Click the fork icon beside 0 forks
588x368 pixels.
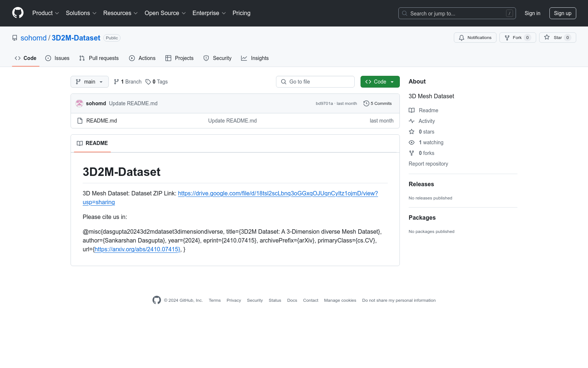(x=412, y=153)
